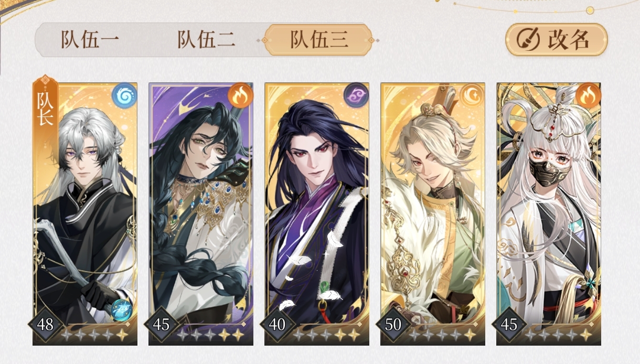Click the golden moon element icon on the fourth card

[472, 95]
